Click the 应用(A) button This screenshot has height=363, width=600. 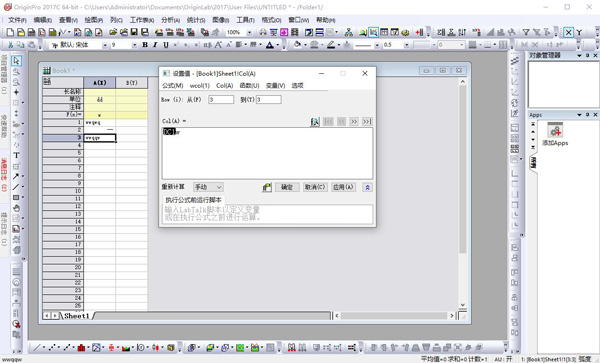(343, 187)
